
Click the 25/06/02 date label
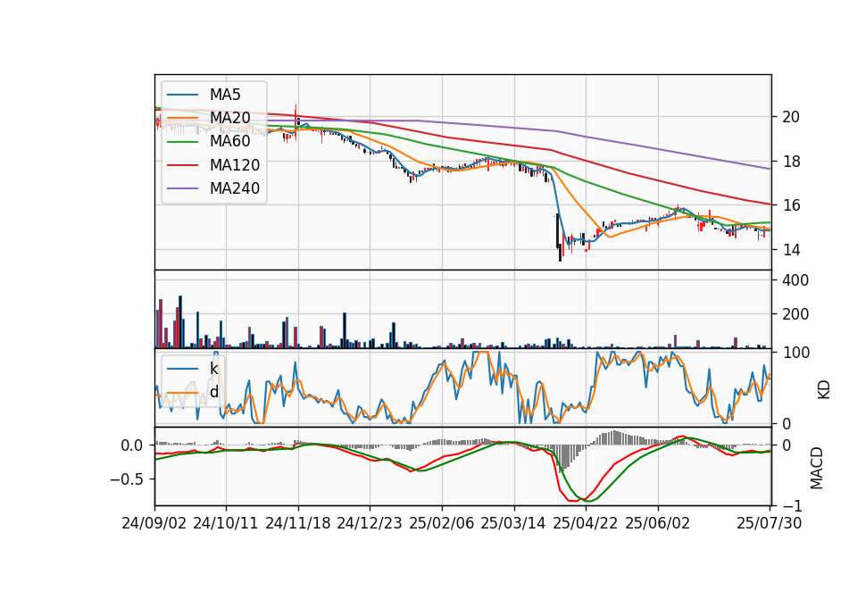click(658, 523)
